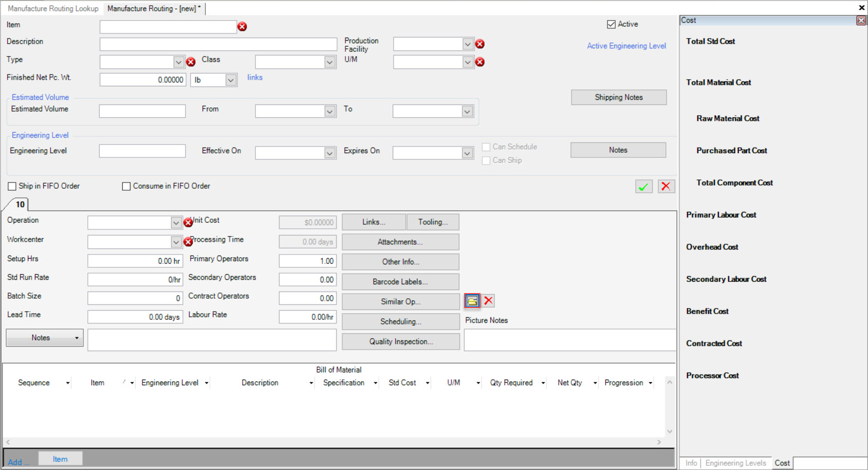
Task: Open Other Info...
Action: click(x=400, y=262)
